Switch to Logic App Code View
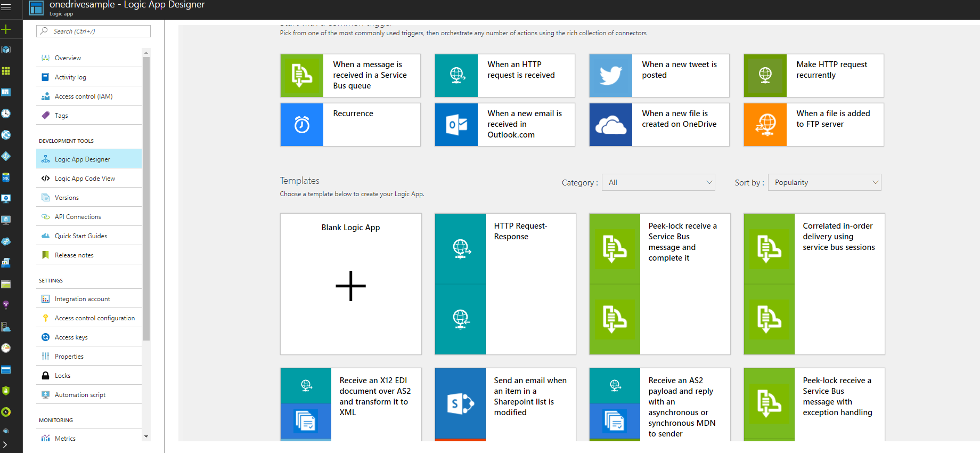Viewport: 980px width, 453px height. [x=89, y=179]
